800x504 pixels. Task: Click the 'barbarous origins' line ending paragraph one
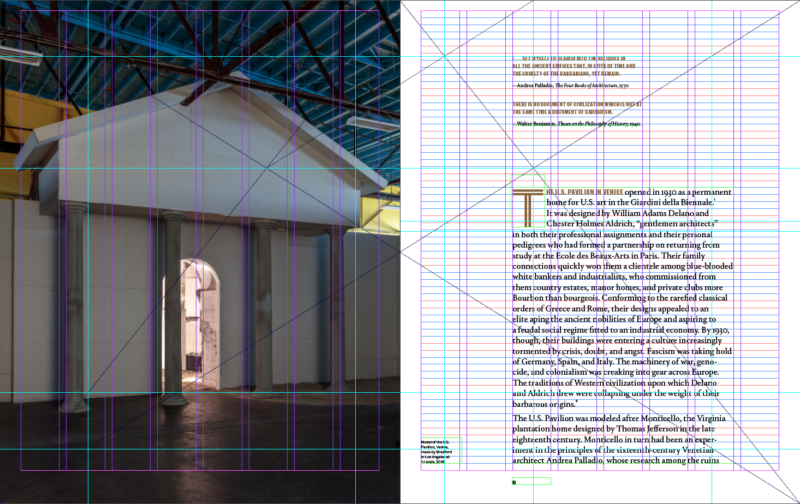(x=560, y=405)
